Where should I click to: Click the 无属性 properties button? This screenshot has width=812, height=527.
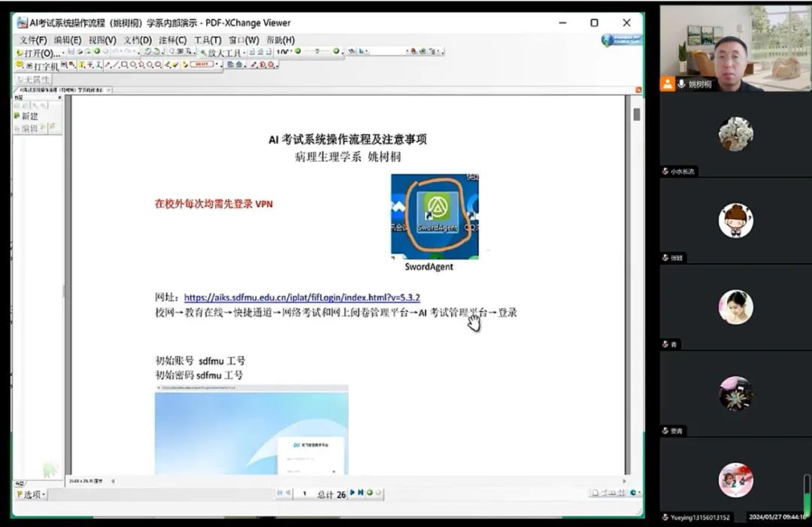pyautogui.click(x=33, y=79)
